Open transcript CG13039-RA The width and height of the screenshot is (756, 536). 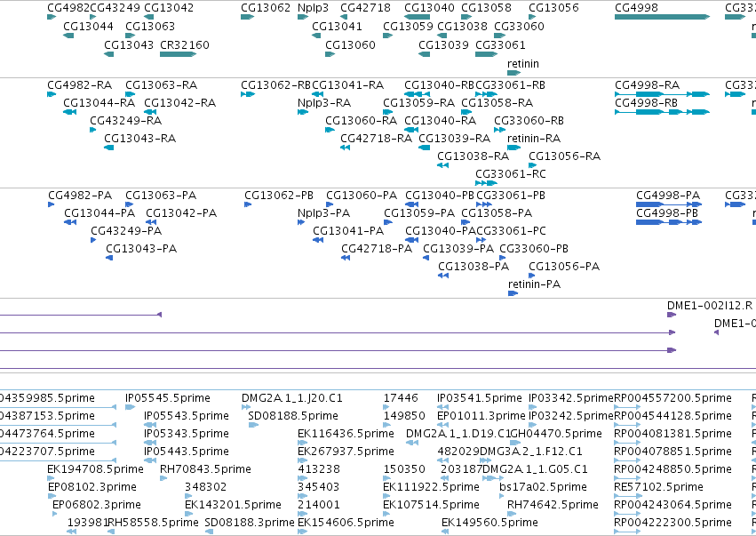(455, 139)
